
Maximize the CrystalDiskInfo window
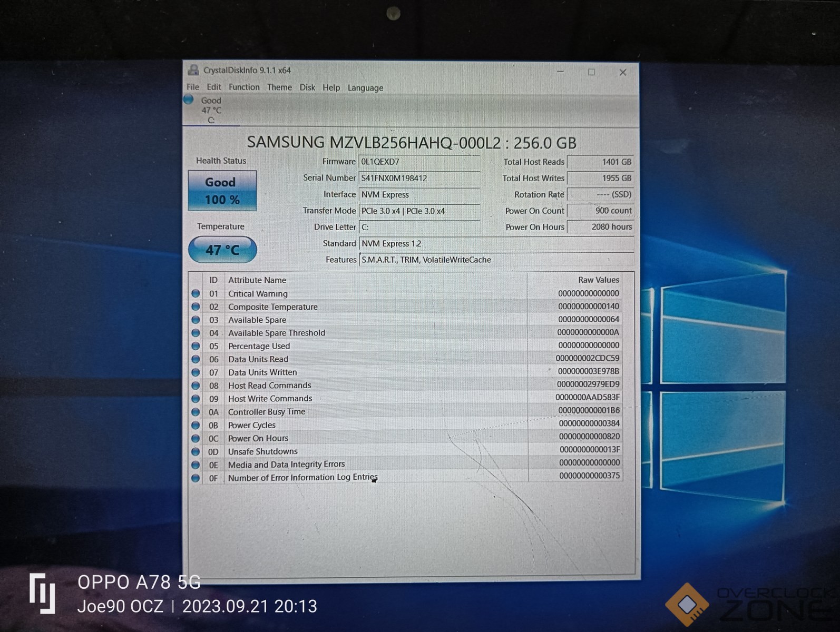(x=591, y=72)
